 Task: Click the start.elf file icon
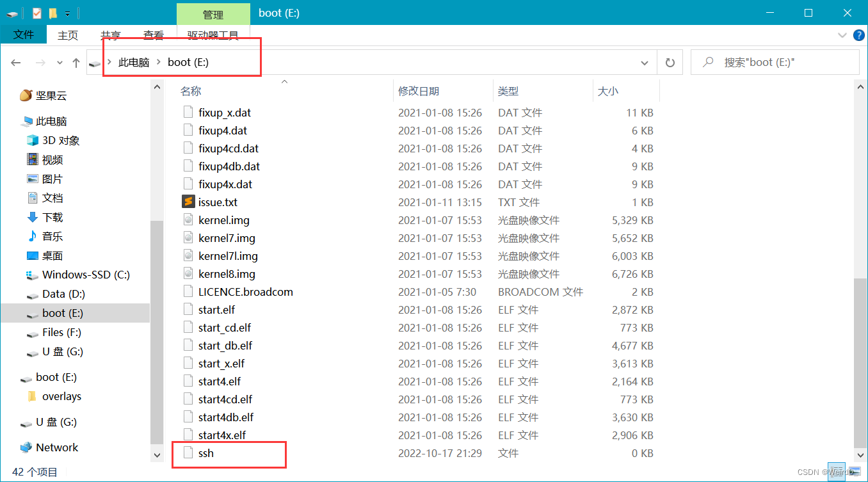[x=188, y=309]
